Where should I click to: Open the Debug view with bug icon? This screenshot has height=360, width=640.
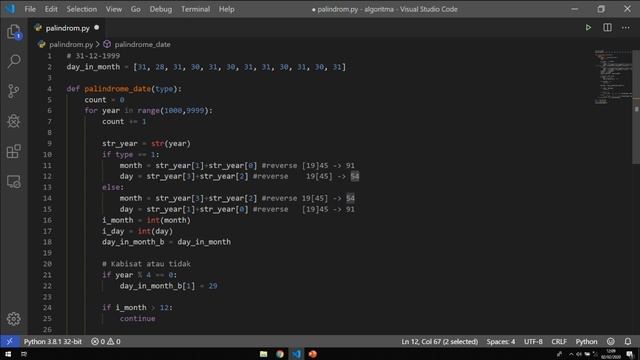[13, 121]
